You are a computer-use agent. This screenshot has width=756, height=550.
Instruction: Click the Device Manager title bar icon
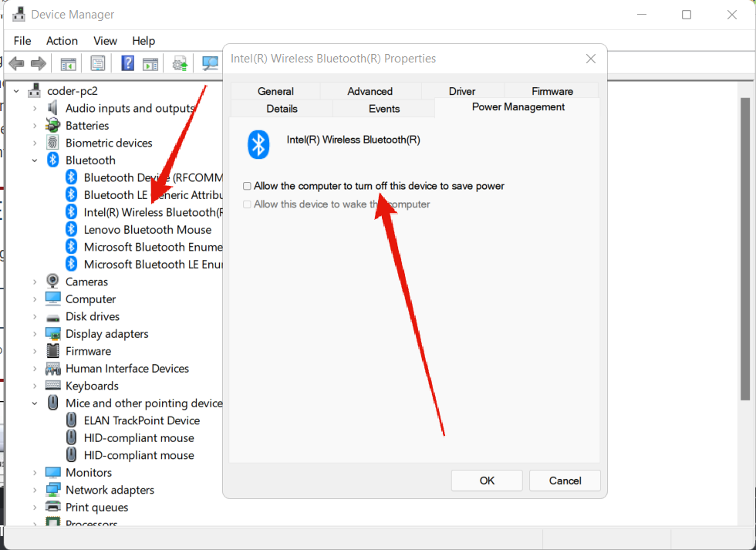[x=19, y=15]
